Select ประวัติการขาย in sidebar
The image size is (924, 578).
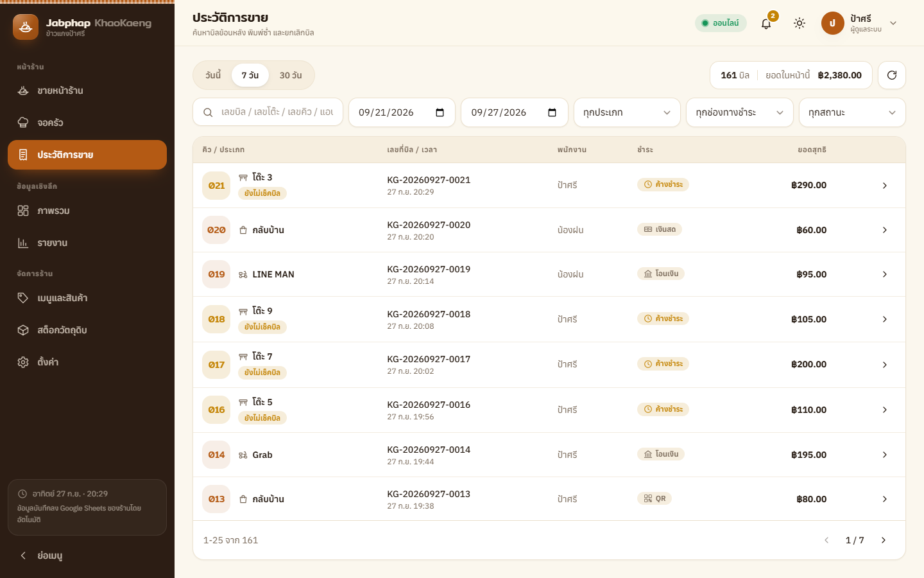point(87,155)
